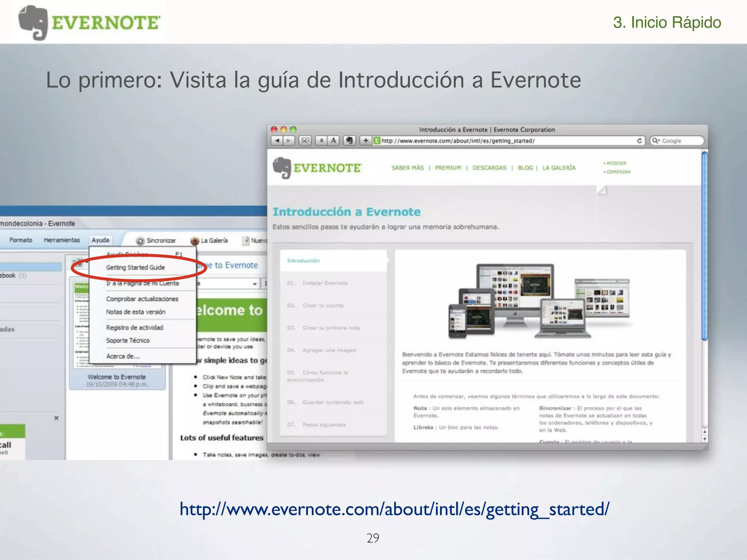Click the LA GALERÍA navigation link
Viewport: 747px width, 560px height.
point(559,168)
